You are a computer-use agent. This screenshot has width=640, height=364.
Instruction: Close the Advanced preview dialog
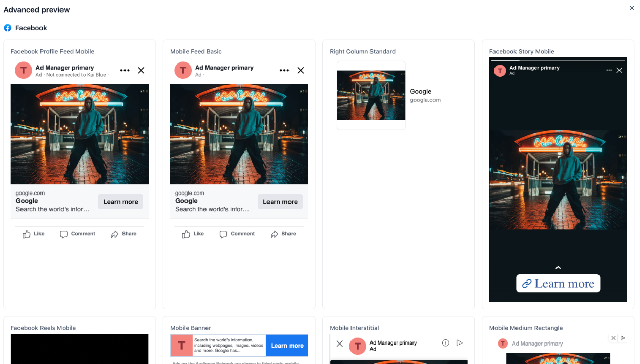click(632, 8)
